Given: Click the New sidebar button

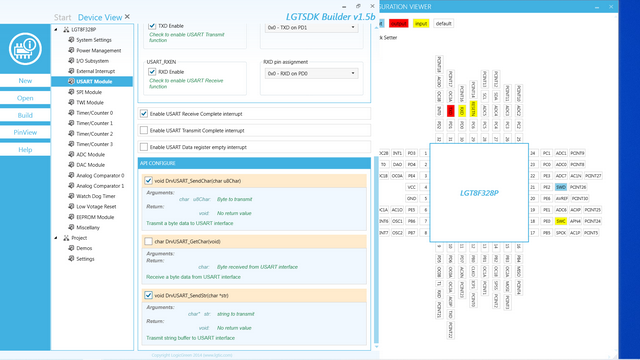Looking at the screenshot, I should click(25, 80).
